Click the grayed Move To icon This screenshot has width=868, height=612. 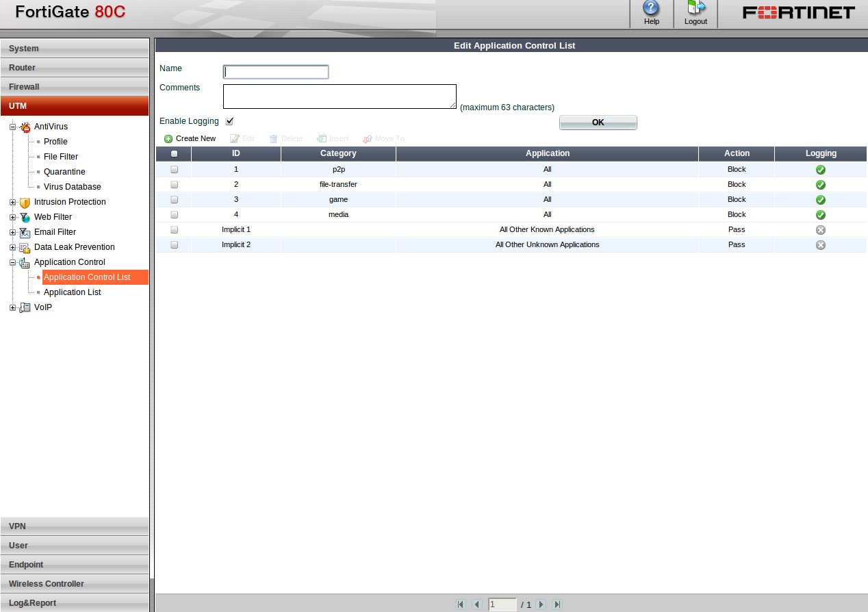click(x=369, y=138)
